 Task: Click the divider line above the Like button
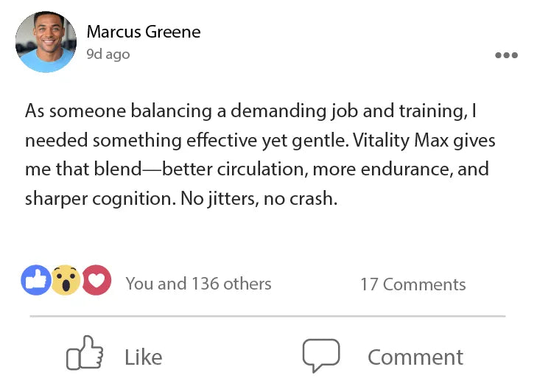pos(267,317)
